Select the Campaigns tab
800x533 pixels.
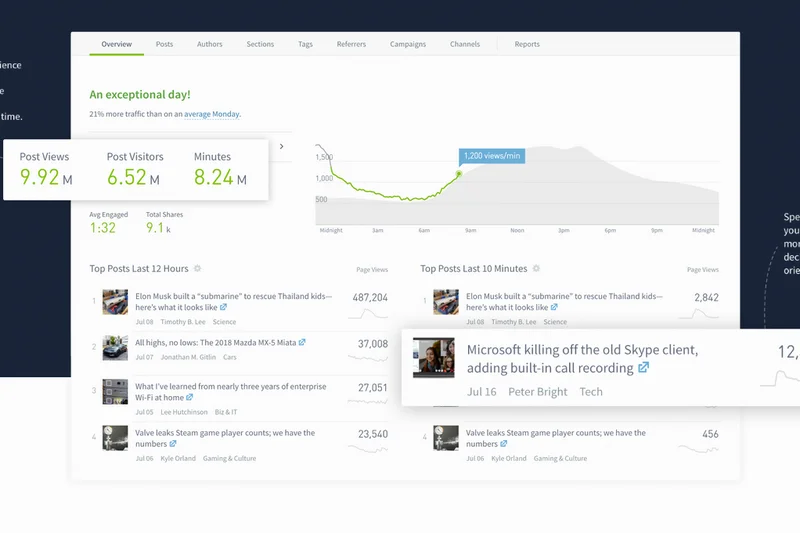tap(408, 44)
